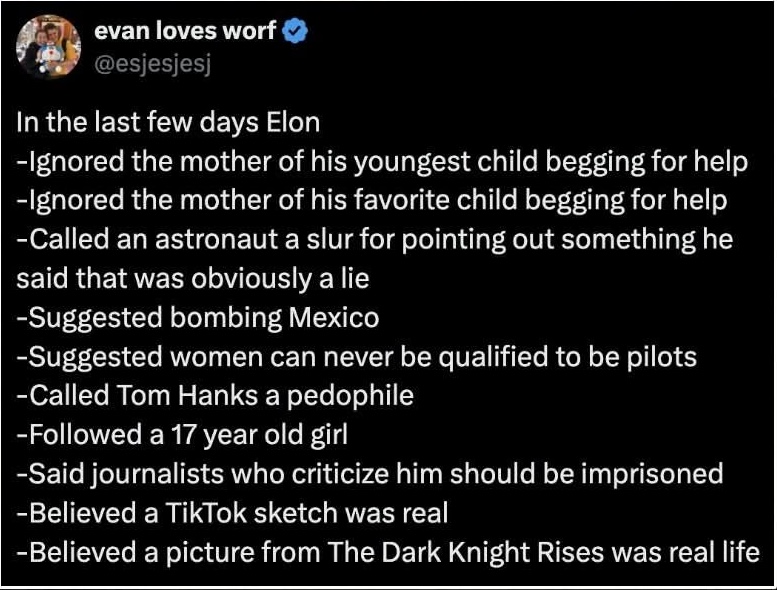Click the line 'In the last few days Elon'
The width and height of the screenshot is (777, 590).
pos(168,122)
